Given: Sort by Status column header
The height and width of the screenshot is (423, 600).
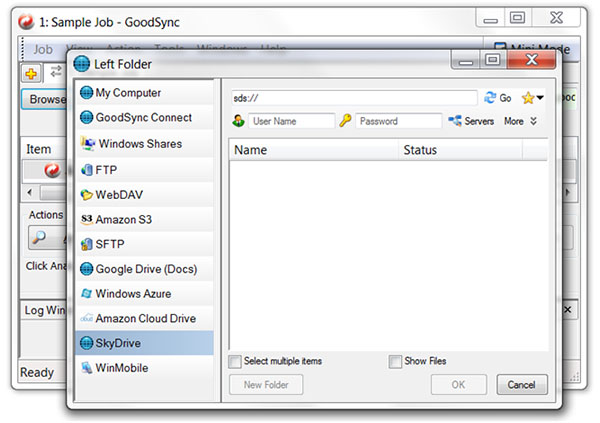Looking at the screenshot, I should (x=460, y=150).
